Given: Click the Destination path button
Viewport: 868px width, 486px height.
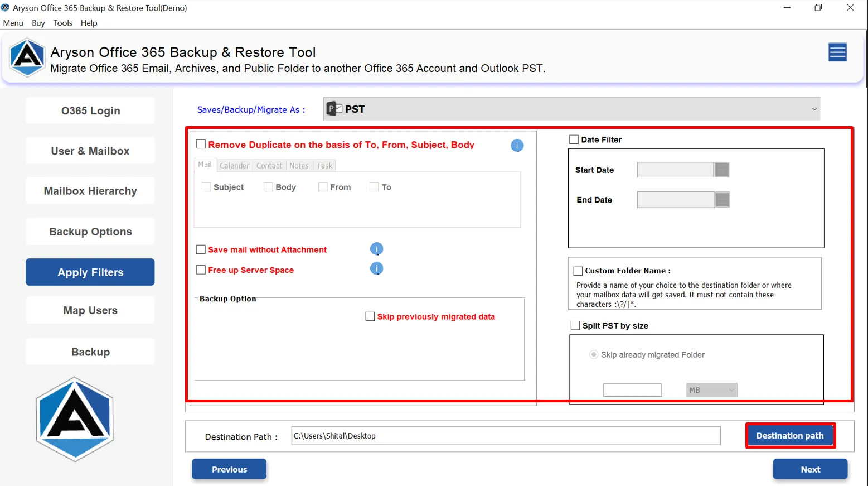Looking at the screenshot, I should (789, 436).
